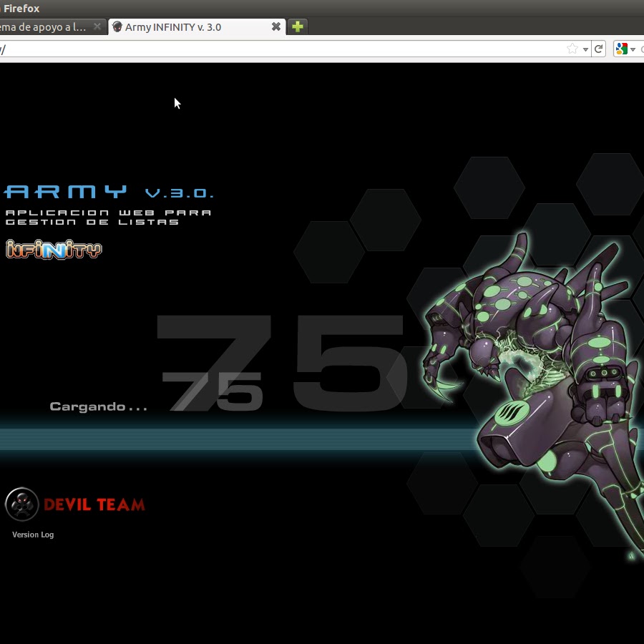The image size is (644, 644).
Task: Click the green new tab plus button
Action: coord(298,27)
